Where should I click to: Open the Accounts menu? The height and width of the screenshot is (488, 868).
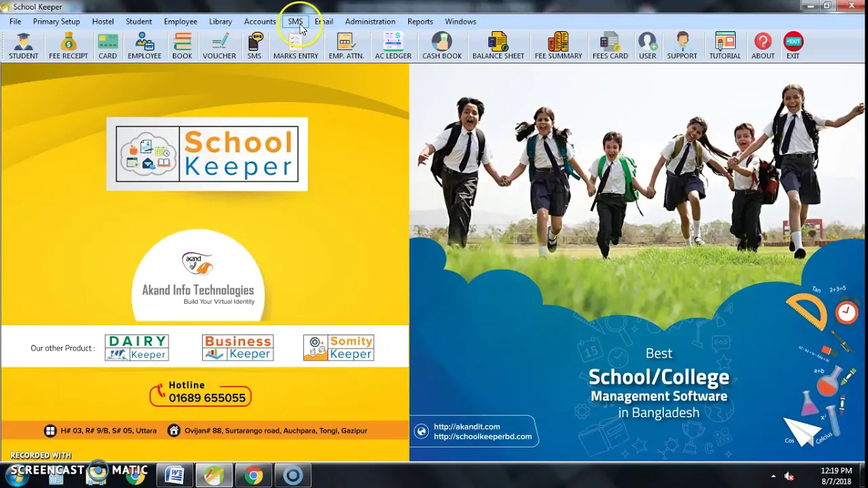(x=260, y=22)
